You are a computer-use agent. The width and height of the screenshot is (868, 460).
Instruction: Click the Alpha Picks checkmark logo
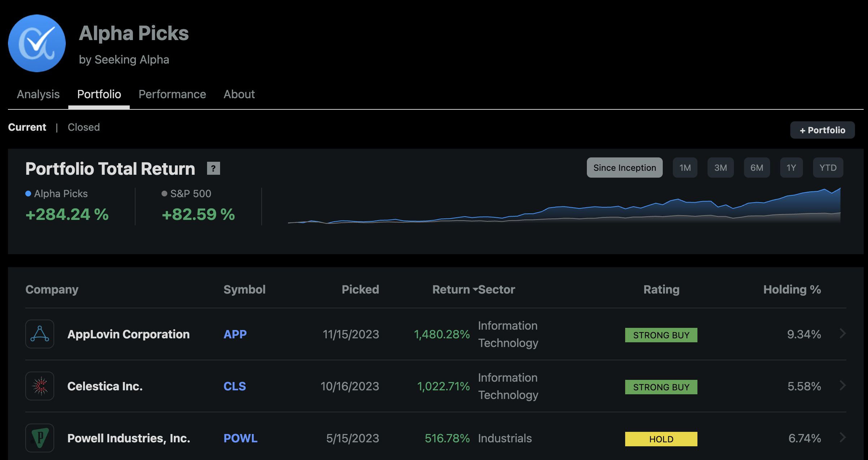pos(37,43)
